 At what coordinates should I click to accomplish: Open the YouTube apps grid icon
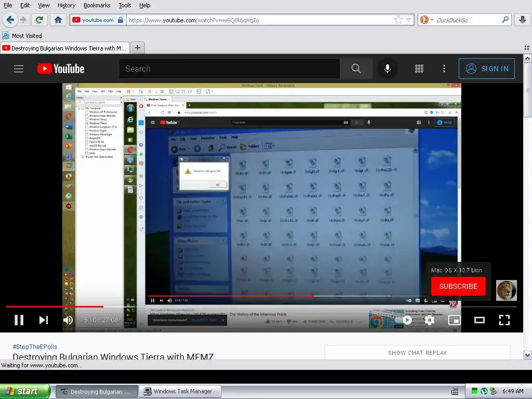pos(419,69)
